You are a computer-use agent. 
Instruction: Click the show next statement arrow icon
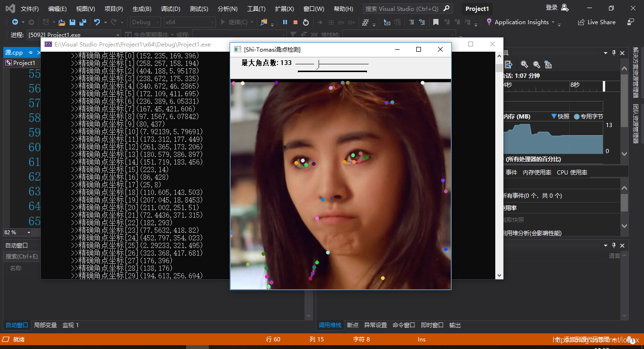pos(320,22)
